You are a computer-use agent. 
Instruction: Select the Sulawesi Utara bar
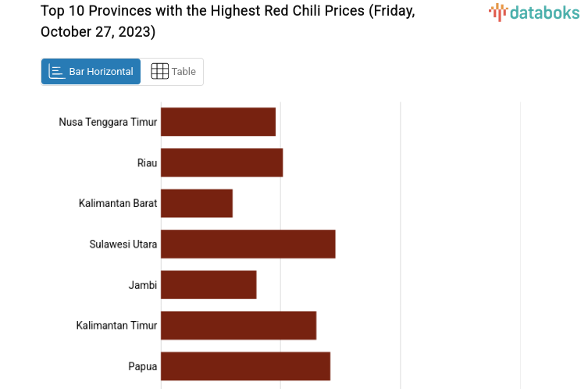(248, 244)
